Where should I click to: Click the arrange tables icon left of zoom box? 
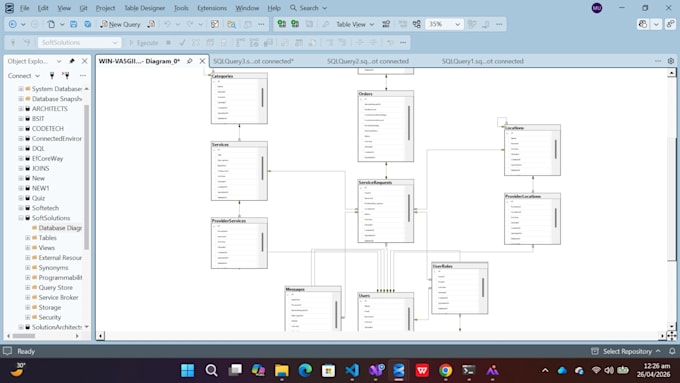(417, 24)
